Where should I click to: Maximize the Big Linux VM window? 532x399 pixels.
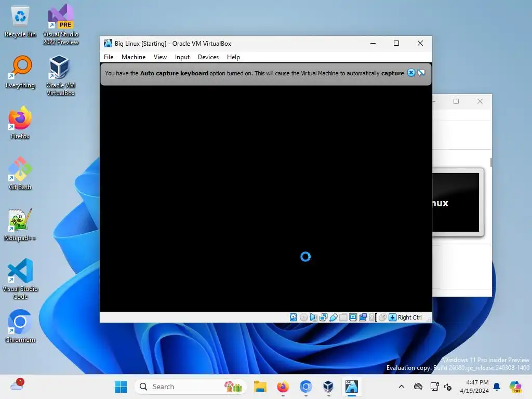pos(396,44)
